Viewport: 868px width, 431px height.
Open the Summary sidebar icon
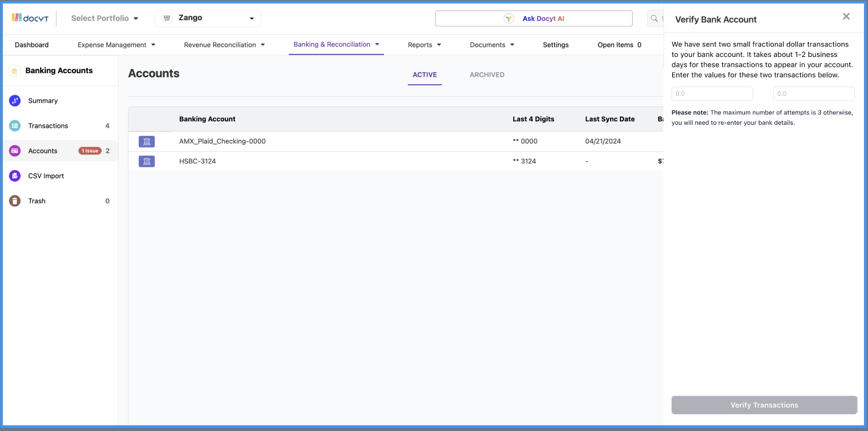pyautogui.click(x=15, y=100)
